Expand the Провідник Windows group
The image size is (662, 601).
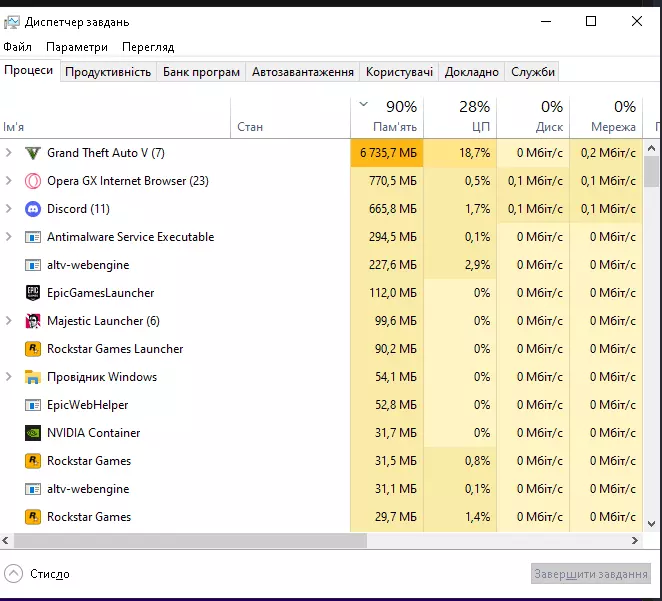click(8, 377)
